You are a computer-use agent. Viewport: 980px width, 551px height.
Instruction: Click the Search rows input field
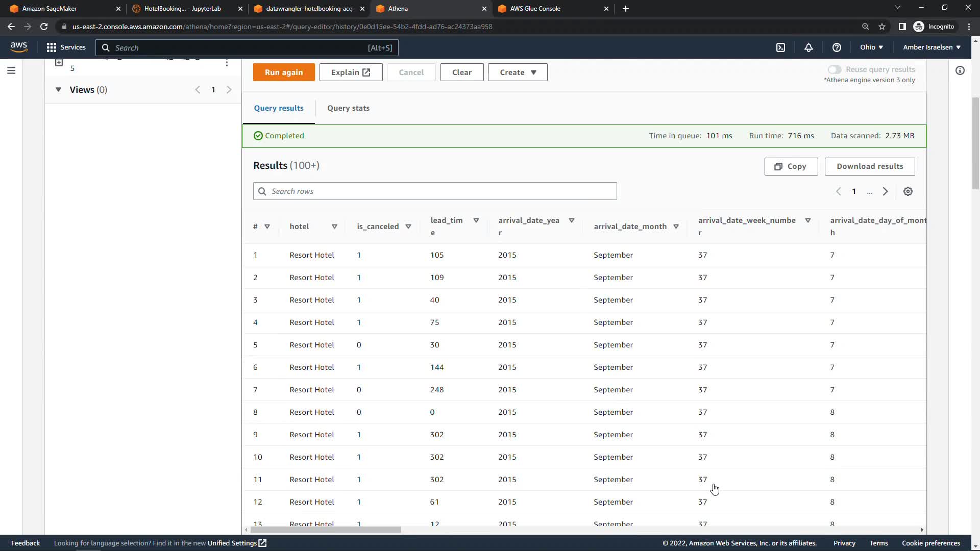tap(435, 191)
